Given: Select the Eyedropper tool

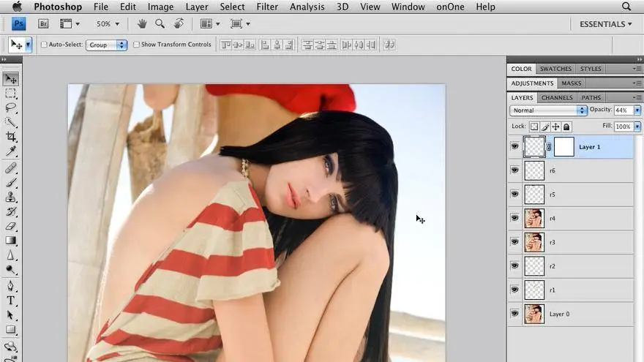Looking at the screenshot, I should pos(11,151).
